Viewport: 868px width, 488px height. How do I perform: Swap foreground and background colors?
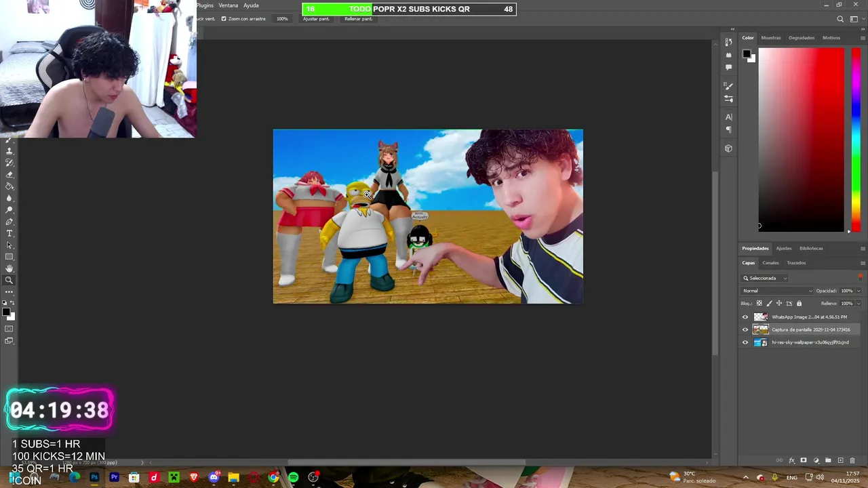[x=13, y=302]
